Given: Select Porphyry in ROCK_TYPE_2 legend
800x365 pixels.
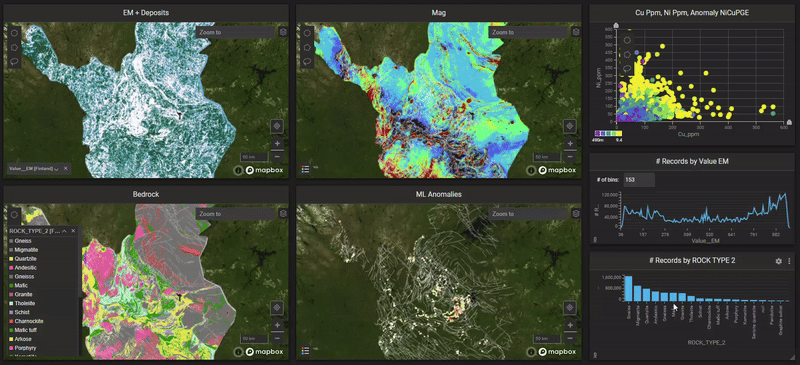Looking at the screenshot, I should point(24,348).
